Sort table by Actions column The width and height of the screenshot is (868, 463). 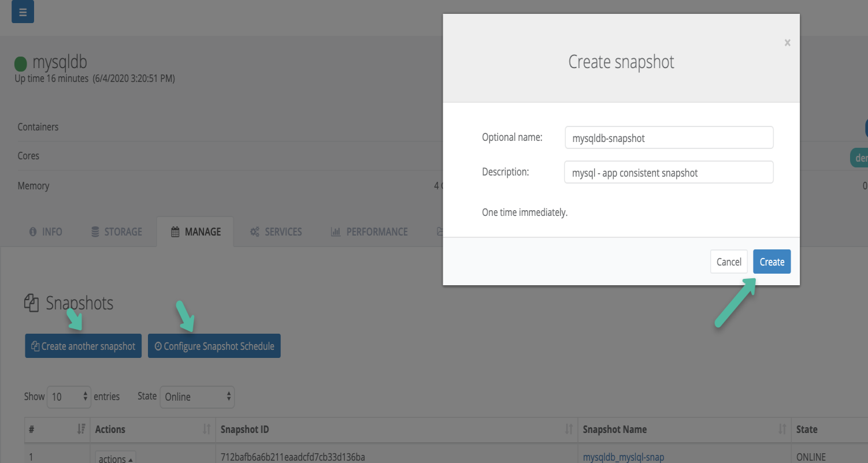pos(153,430)
